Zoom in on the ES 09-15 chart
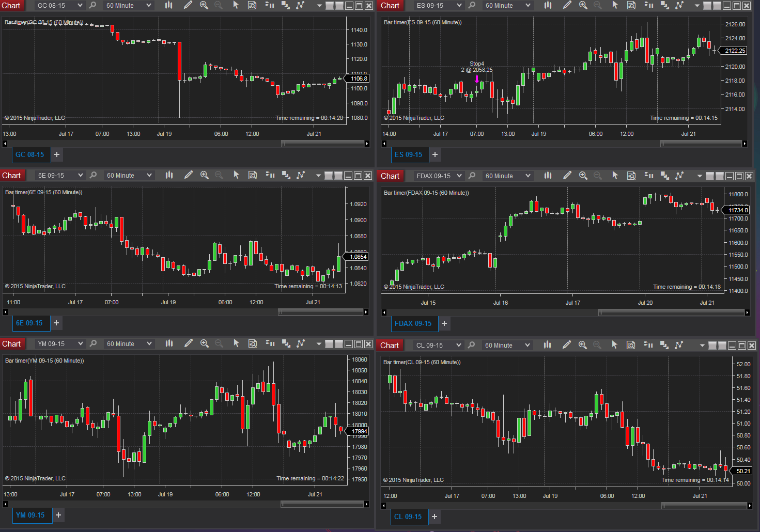This screenshot has width=760, height=532. pyautogui.click(x=583, y=5)
